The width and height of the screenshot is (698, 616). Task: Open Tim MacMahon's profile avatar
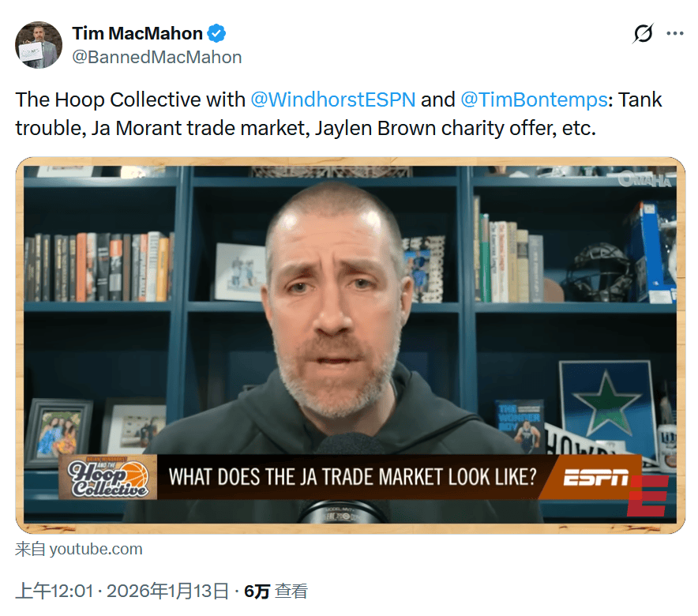pos(39,45)
